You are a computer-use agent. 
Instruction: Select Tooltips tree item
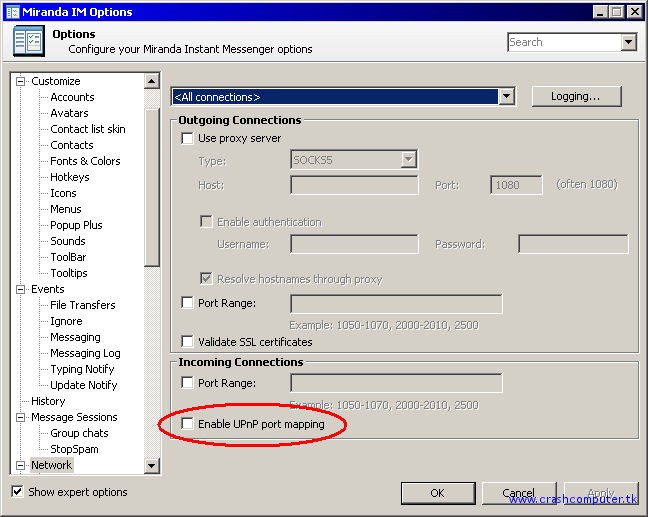(69, 273)
